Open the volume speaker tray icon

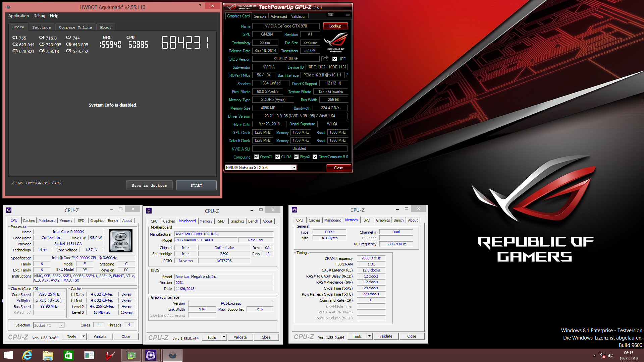coord(611,356)
